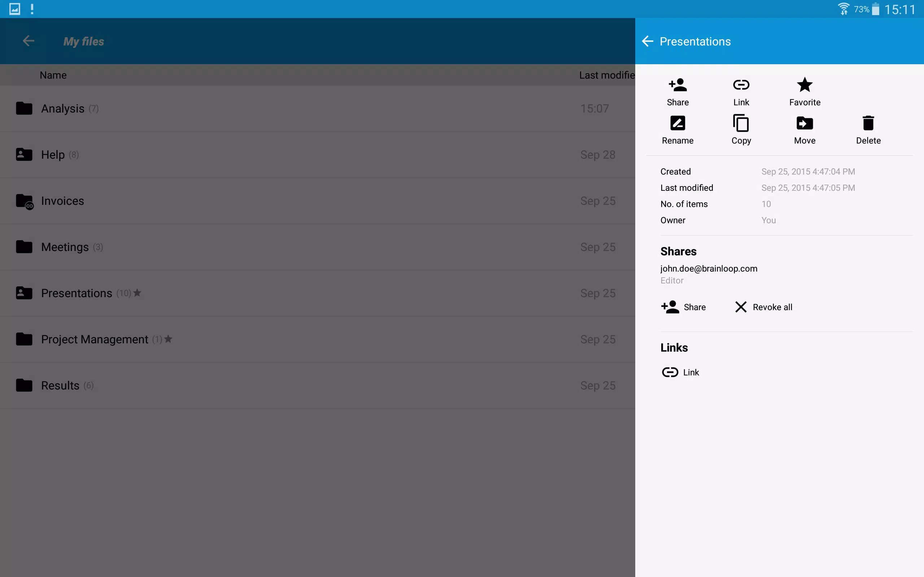Revoke all shares

(x=763, y=307)
